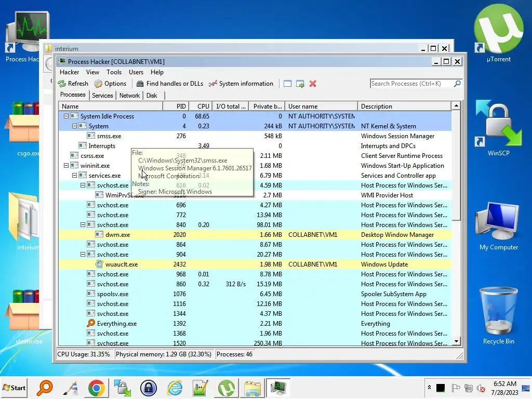Collapse svchost.exe PID 904 node

click(83, 254)
